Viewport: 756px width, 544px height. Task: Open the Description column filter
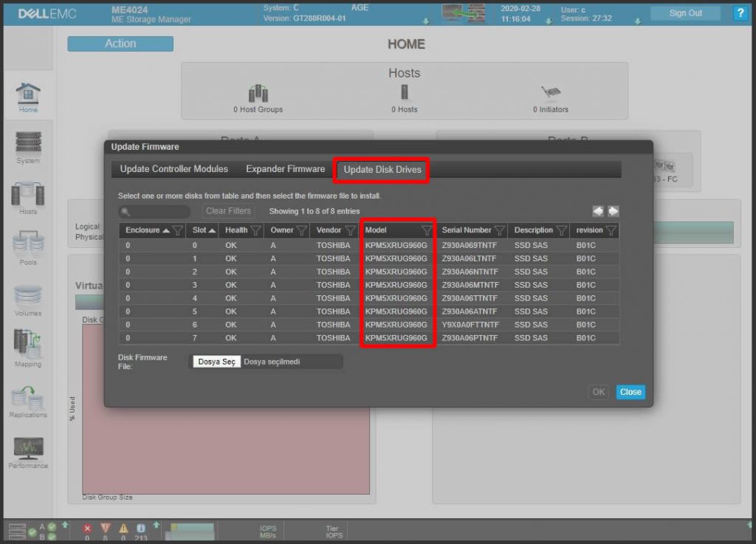[x=561, y=230]
